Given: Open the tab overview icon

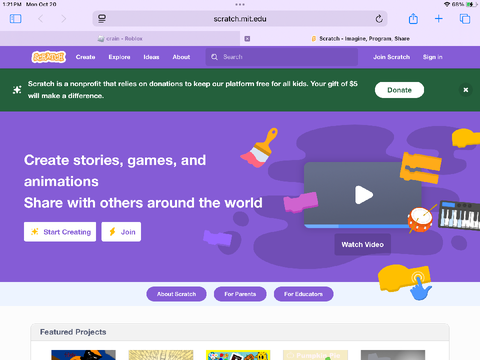Looking at the screenshot, I should pos(465,19).
